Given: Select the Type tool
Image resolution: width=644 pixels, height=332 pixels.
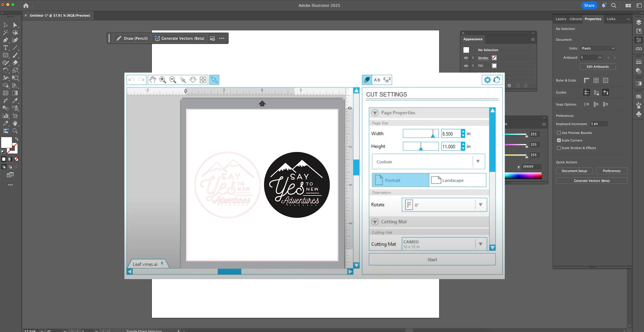Looking at the screenshot, I should click(x=5, y=47).
